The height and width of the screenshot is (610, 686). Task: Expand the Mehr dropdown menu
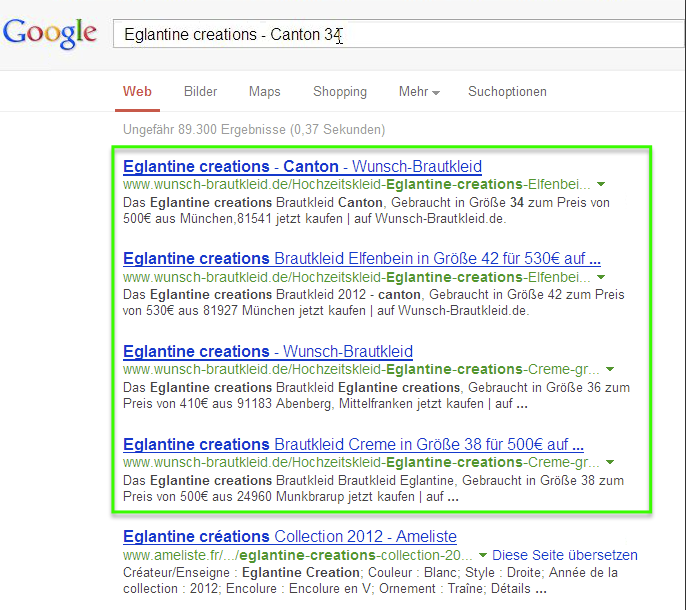(419, 91)
